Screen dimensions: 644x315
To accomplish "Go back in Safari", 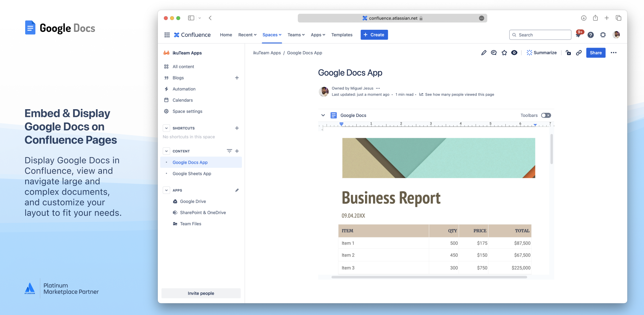I will (210, 18).
